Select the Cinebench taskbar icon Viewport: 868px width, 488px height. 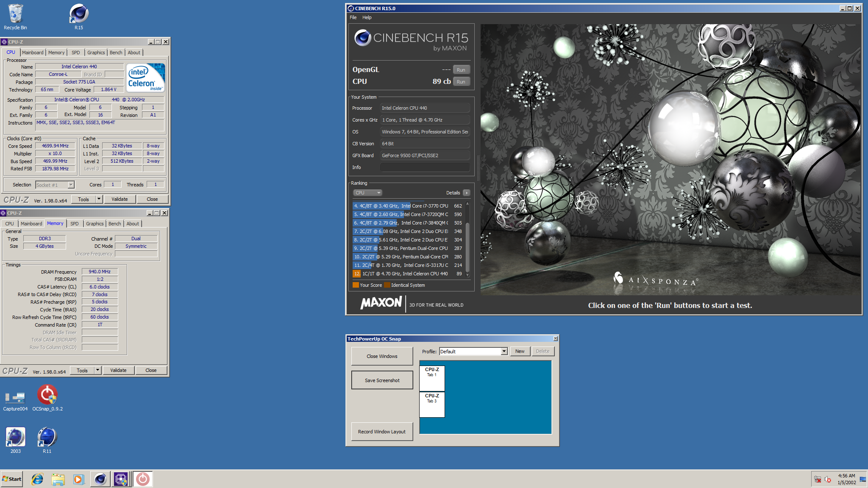pos(100,479)
